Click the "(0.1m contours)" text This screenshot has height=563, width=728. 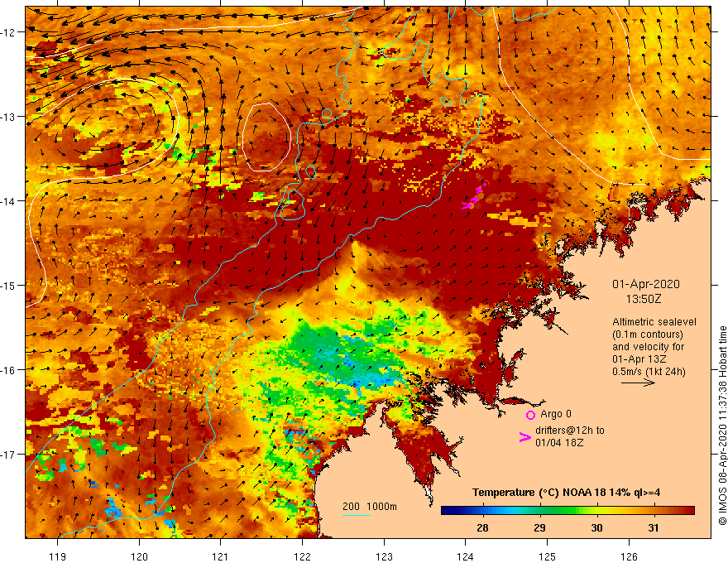[648, 334]
